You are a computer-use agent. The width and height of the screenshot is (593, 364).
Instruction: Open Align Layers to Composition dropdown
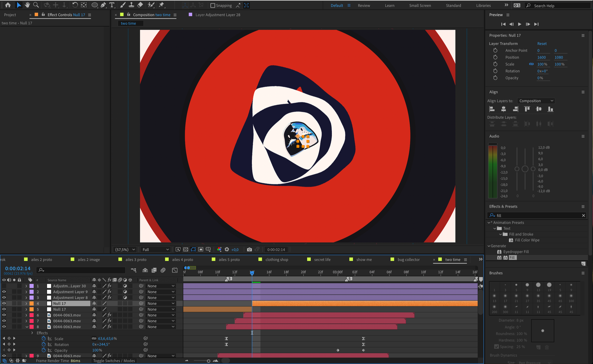(x=536, y=101)
